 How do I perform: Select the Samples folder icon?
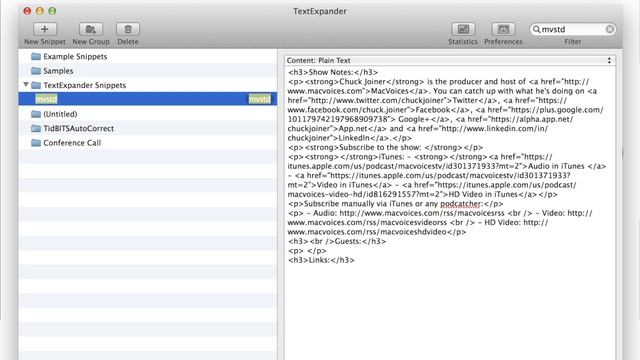(36, 71)
